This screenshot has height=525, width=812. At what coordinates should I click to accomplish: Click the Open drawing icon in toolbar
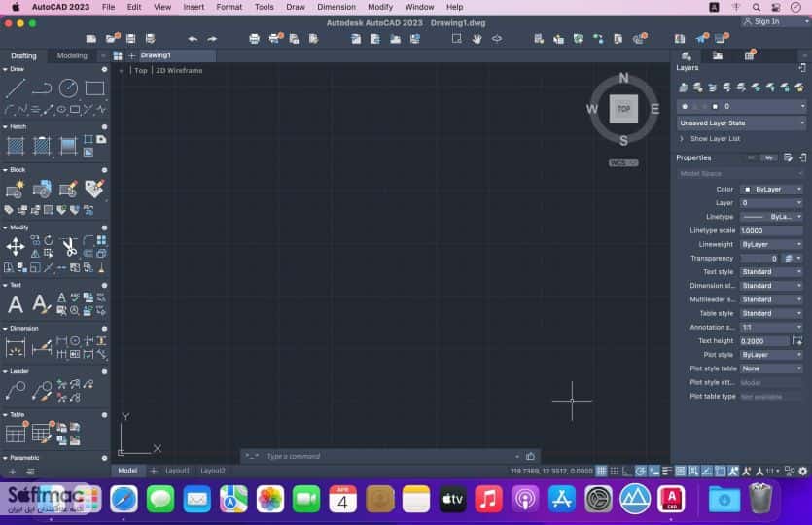click(x=111, y=39)
